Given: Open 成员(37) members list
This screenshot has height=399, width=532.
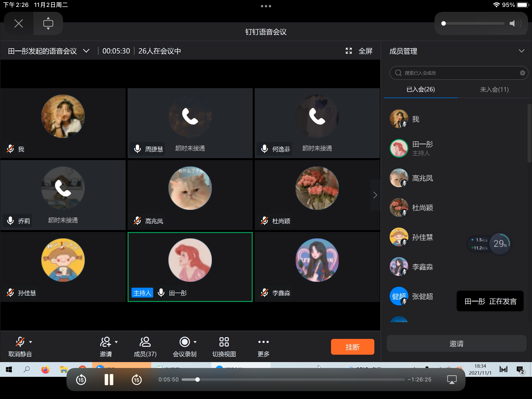Looking at the screenshot, I should tap(145, 347).
